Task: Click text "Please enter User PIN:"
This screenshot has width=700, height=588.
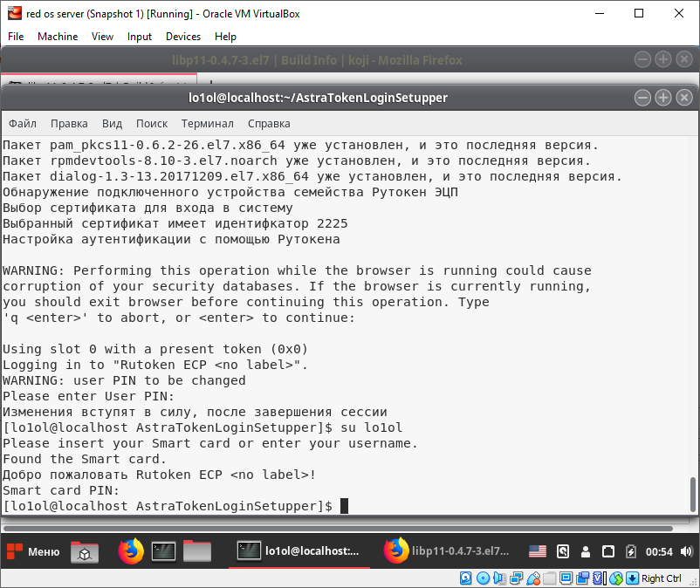Action: [88, 396]
